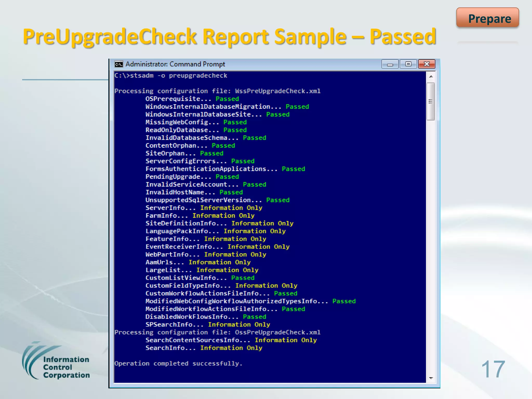This screenshot has height=399, width=532.
Task: Click the LanguagePackInfo line
Action: click(x=216, y=231)
